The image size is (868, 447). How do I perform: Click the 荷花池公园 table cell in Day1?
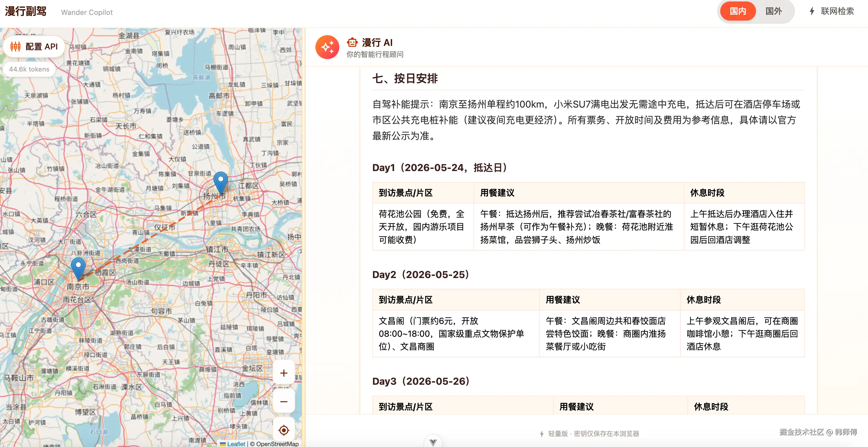pos(423,226)
